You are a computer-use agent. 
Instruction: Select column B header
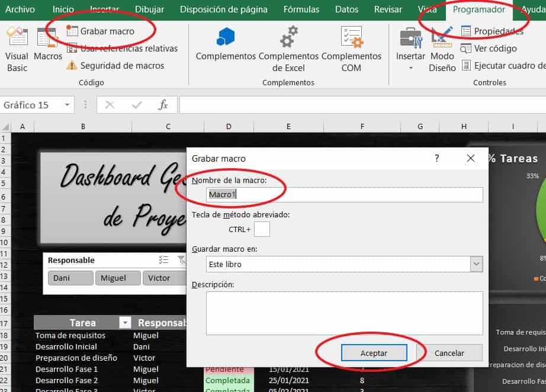pos(83,126)
